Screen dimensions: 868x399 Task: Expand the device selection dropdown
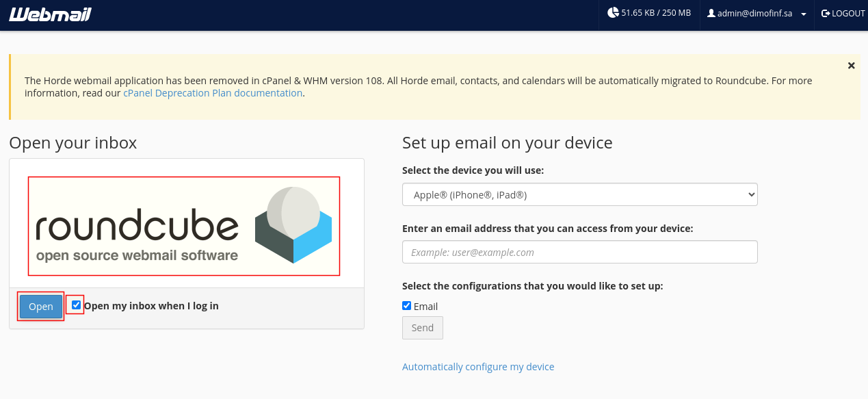[580, 195]
